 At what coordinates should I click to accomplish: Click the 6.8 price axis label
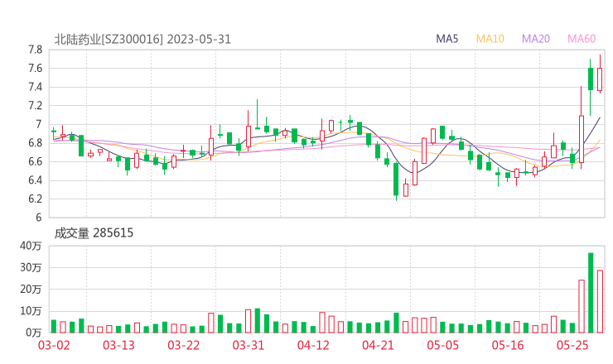coord(35,143)
